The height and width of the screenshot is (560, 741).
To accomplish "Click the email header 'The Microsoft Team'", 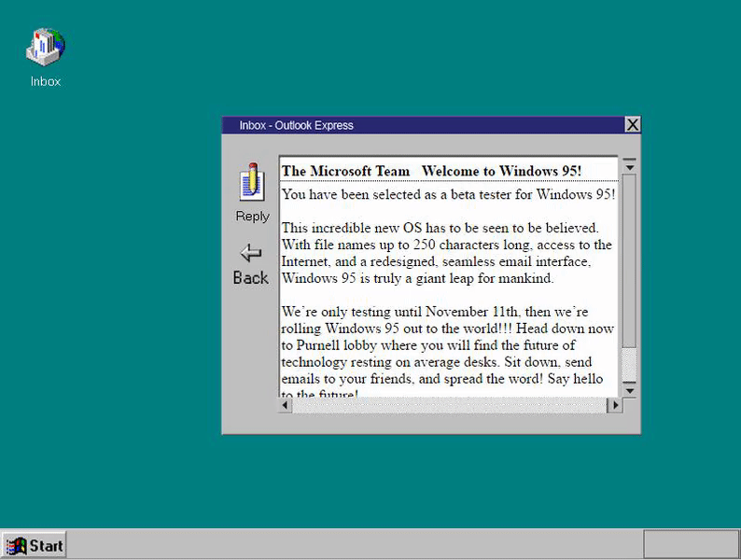I will [x=346, y=171].
